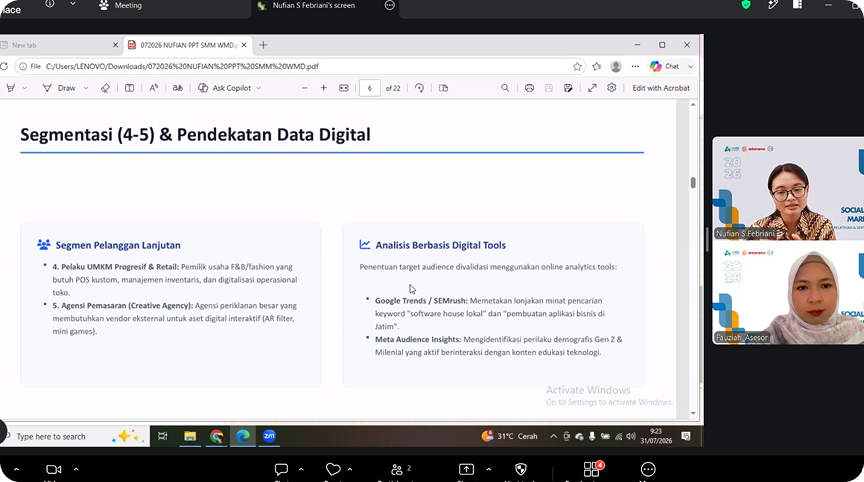Screen dimensions: 864x482
Task: Toggle the page view layout icon
Action: (129, 88)
